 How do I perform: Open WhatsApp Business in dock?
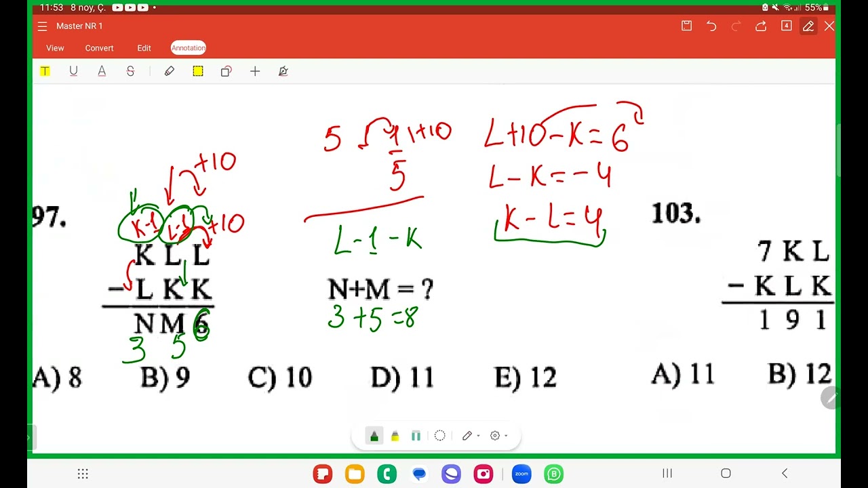click(554, 474)
